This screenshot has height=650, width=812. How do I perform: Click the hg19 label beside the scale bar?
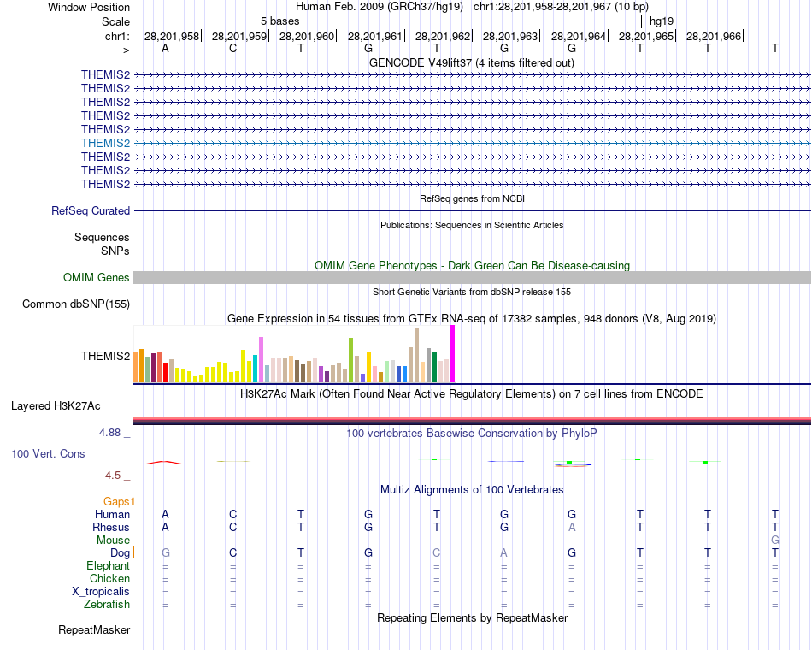point(662,21)
